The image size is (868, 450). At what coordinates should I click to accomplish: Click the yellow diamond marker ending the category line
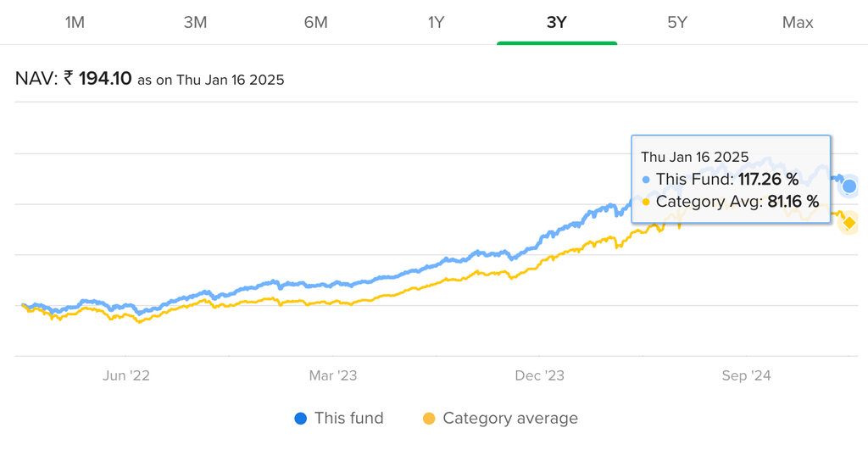pyautogui.click(x=849, y=222)
